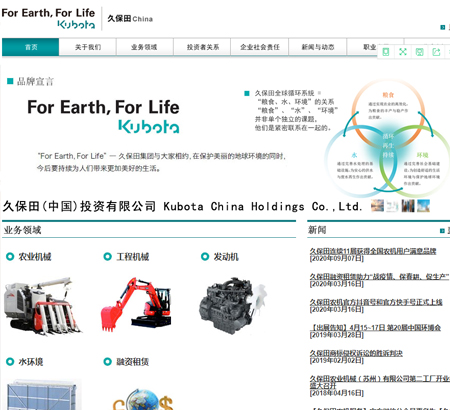Click the save image icon in floating toolbar
This screenshot has height=410, width=450.
[419, 52]
